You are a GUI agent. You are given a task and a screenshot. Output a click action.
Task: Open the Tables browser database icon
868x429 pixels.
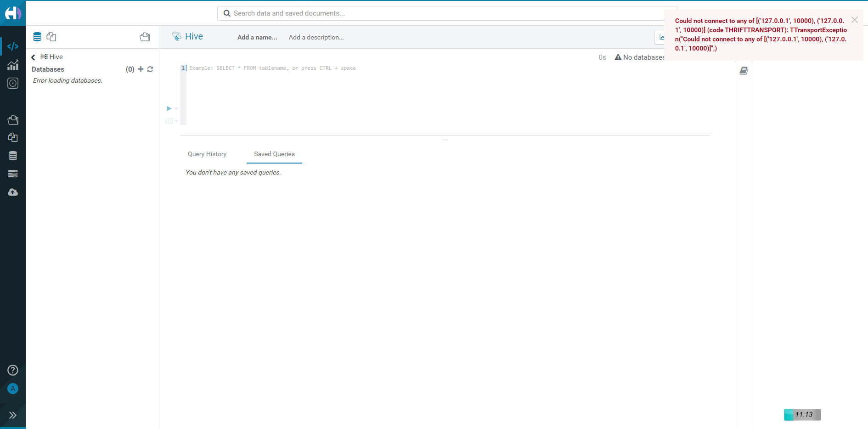[12, 155]
